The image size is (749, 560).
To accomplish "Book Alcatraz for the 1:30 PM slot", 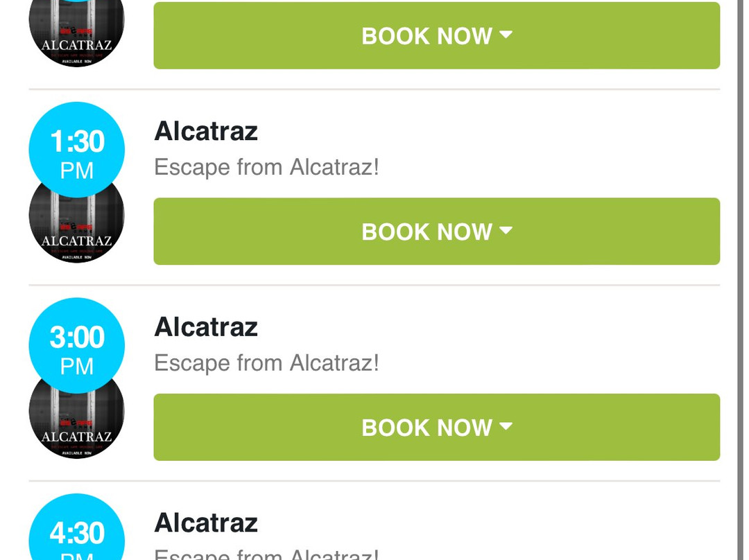I will (x=437, y=231).
